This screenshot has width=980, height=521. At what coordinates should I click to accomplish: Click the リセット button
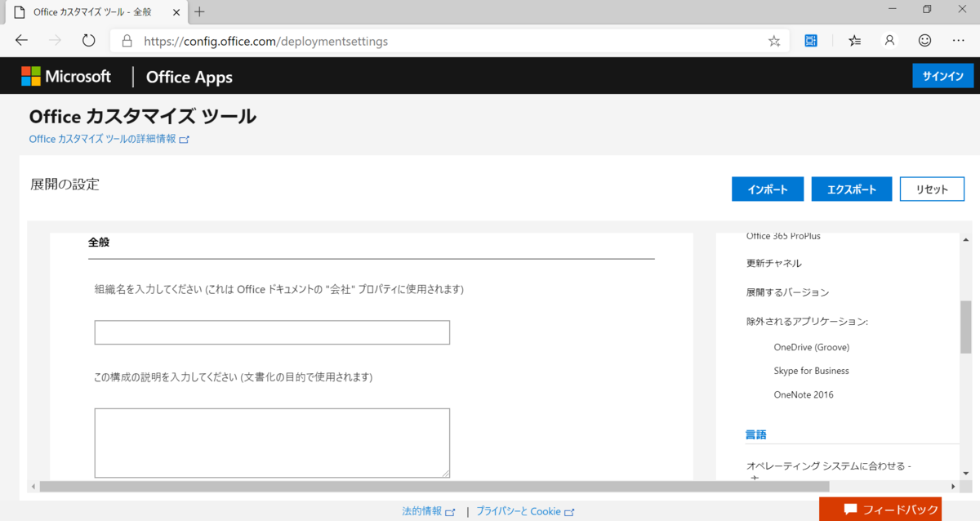pyautogui.click(x=932, y=189)
